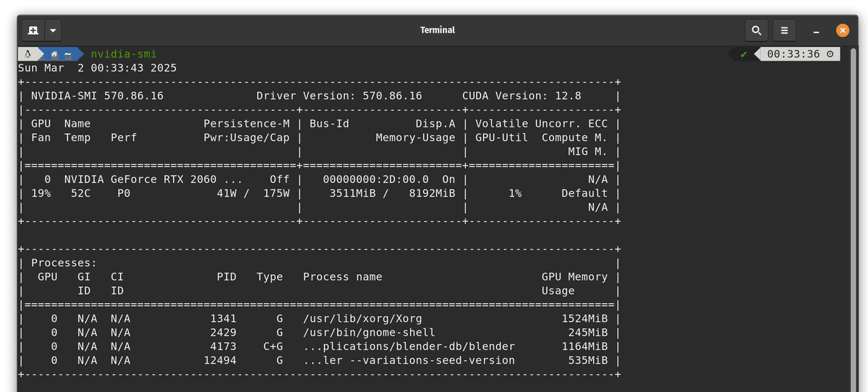This screenshot has width=868, height=392.
Task: Open a new terminal tab
Action: point(33,30)
